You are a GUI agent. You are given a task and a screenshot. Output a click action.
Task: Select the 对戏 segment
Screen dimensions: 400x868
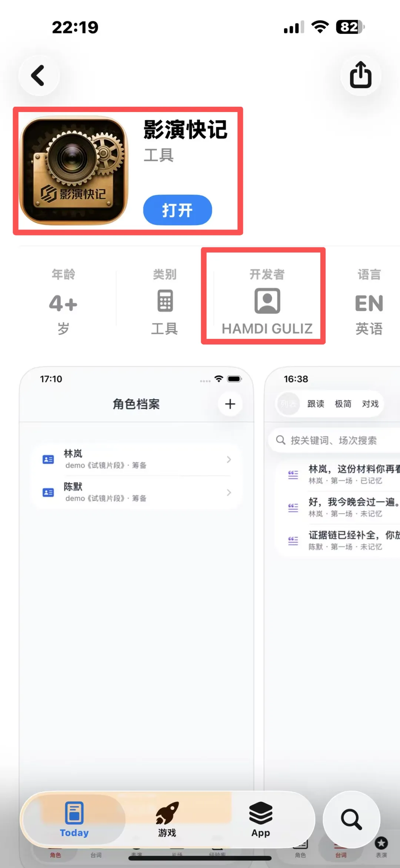point(370,404)
